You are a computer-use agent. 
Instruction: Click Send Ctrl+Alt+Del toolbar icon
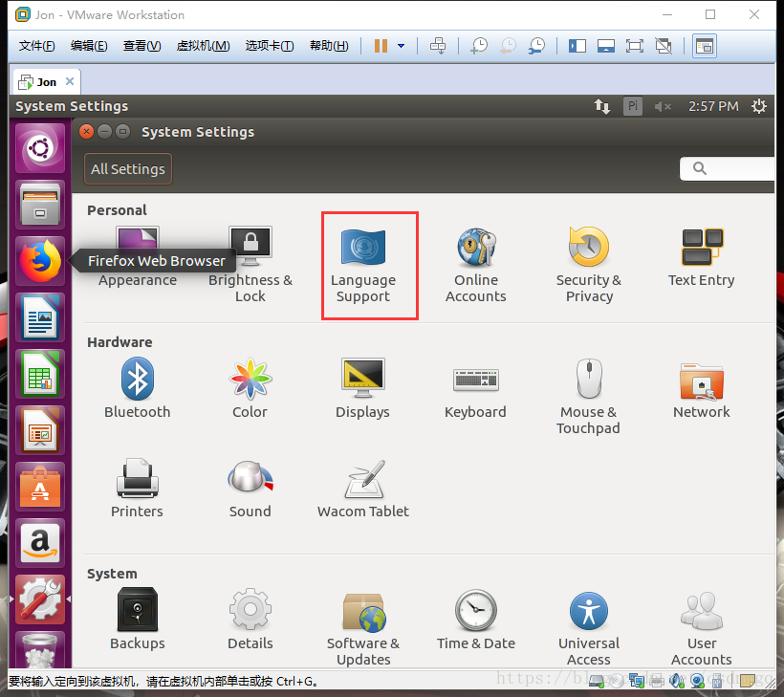(438, 46)
